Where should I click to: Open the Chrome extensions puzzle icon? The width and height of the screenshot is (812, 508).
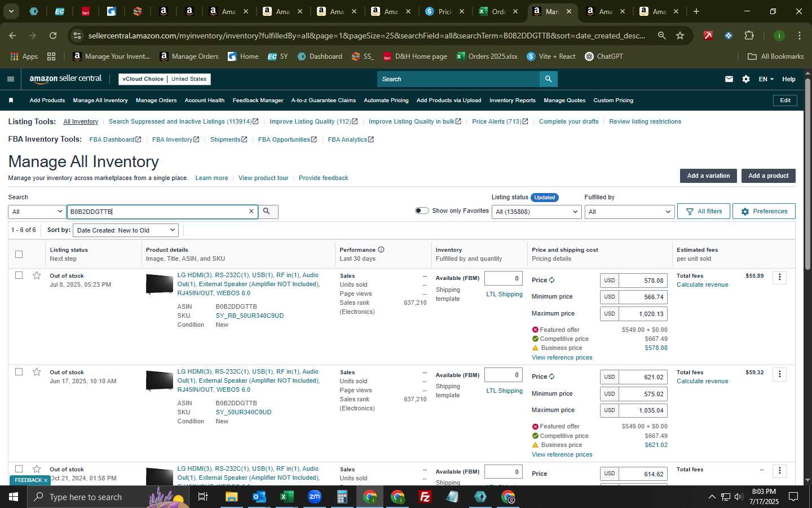pos(749,36)
